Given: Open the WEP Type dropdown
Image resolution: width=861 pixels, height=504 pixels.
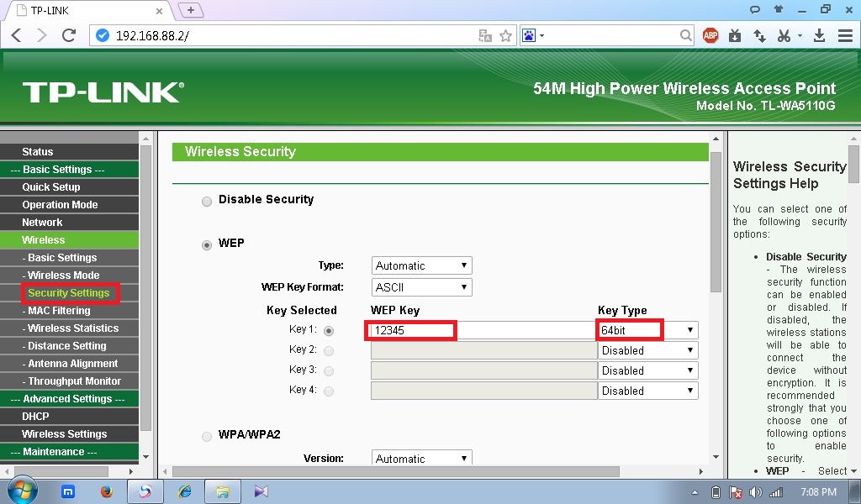Looking at the screenshot, I should (422, 265).
